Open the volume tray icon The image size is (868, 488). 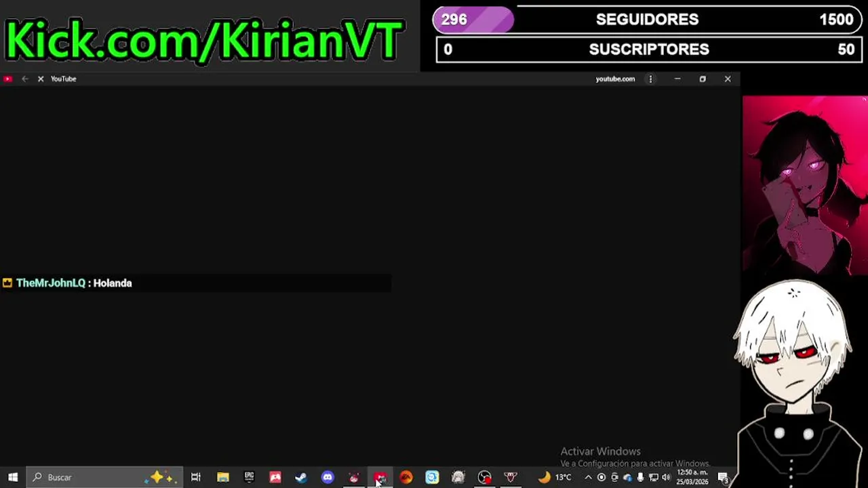click(x=666, y=477)
